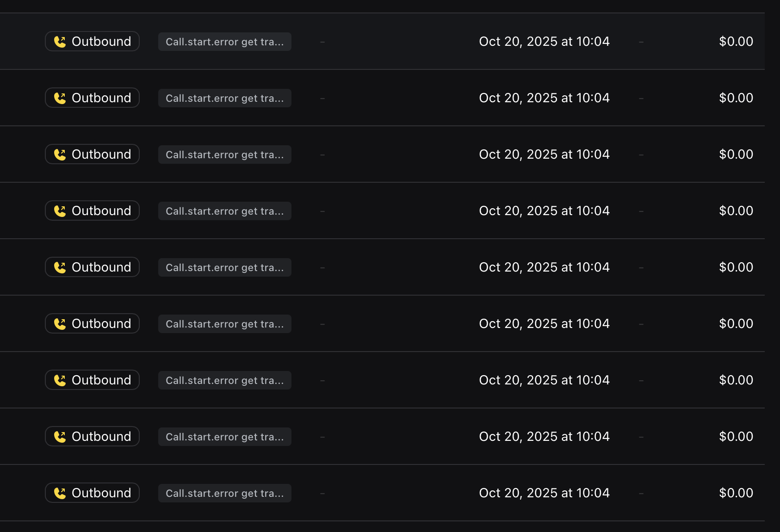Click the $0.00 amount on the bottom row
This screenshot has width=780, height=532.
[736, 493]
